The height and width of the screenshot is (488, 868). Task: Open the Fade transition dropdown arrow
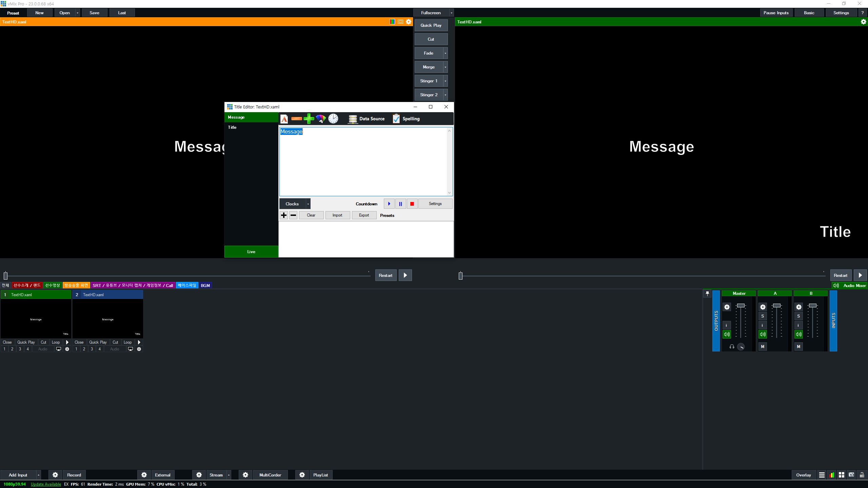445,53
